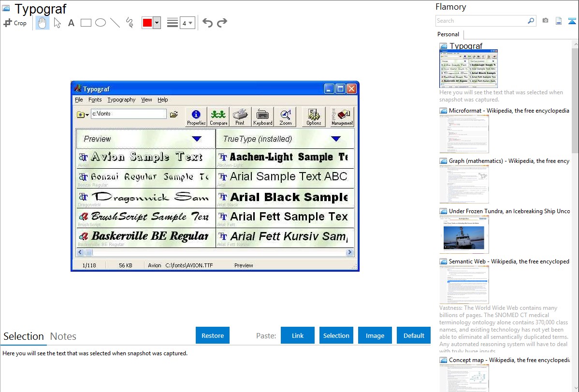Viewport: 579px width, 392px height.
Task: Open the Typograf snapshot thumbnail
Action: tap(469, 68)
